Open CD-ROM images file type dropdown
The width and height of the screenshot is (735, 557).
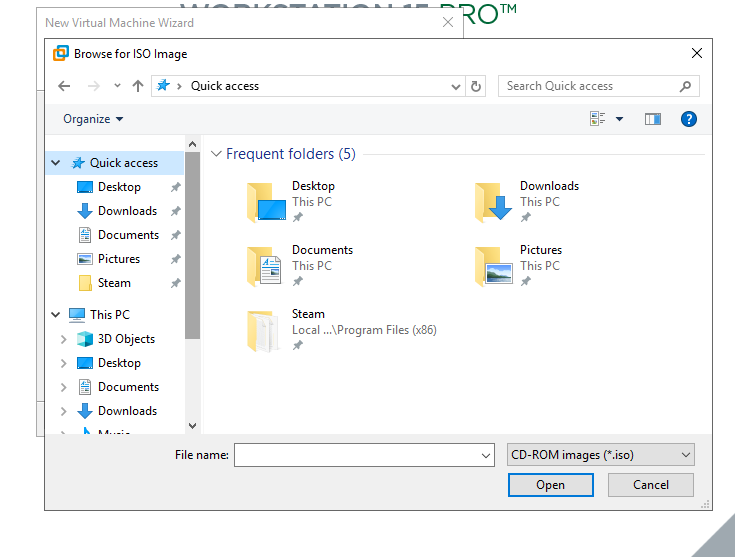(600, 455)
